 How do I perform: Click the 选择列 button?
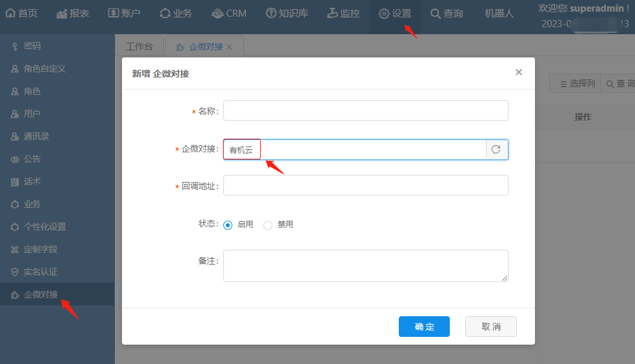(x=576, y=83)
